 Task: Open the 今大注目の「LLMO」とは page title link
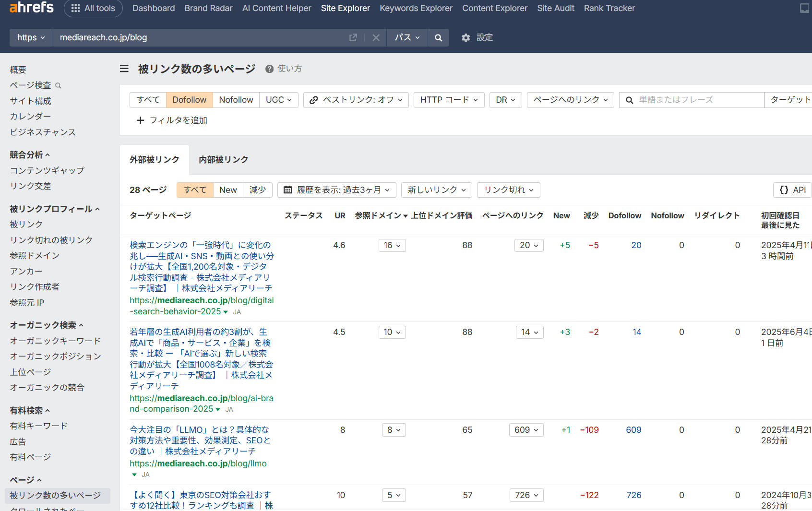(x=200, y=440)
